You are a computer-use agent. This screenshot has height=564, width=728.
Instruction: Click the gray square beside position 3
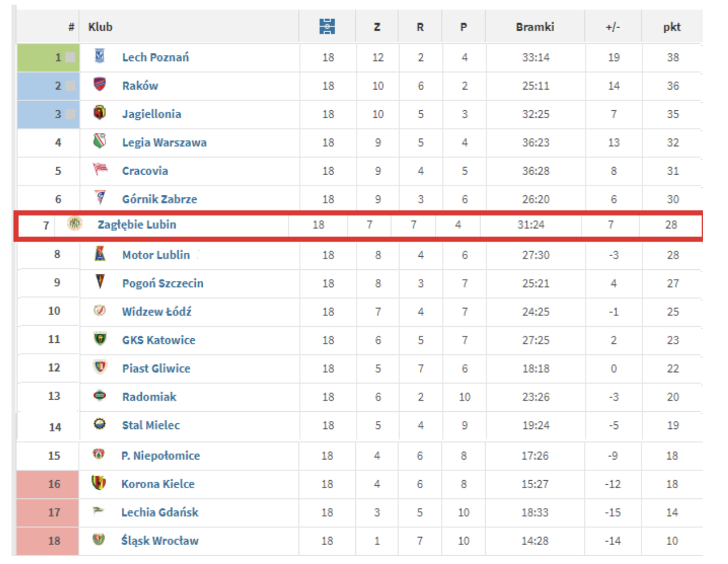(71, 114)
